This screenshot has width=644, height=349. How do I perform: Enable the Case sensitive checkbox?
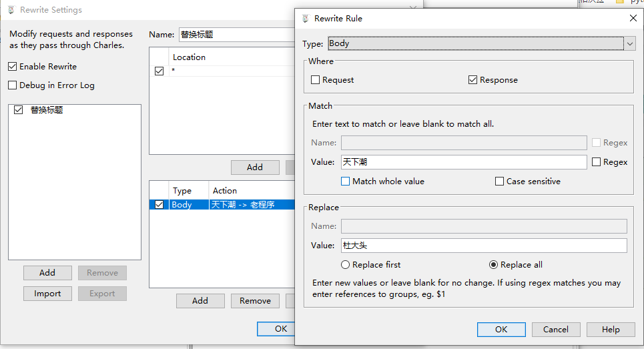(499, 182)
